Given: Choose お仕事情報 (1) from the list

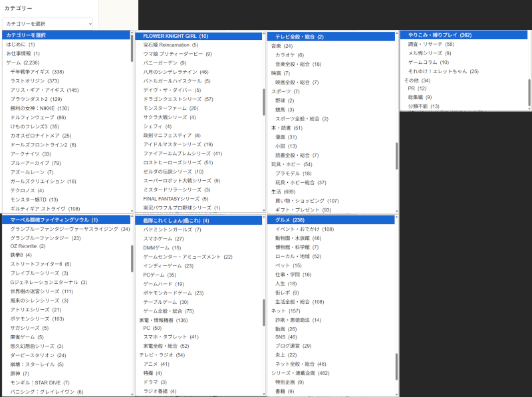Looking at the screenshot, I should 66,54.
